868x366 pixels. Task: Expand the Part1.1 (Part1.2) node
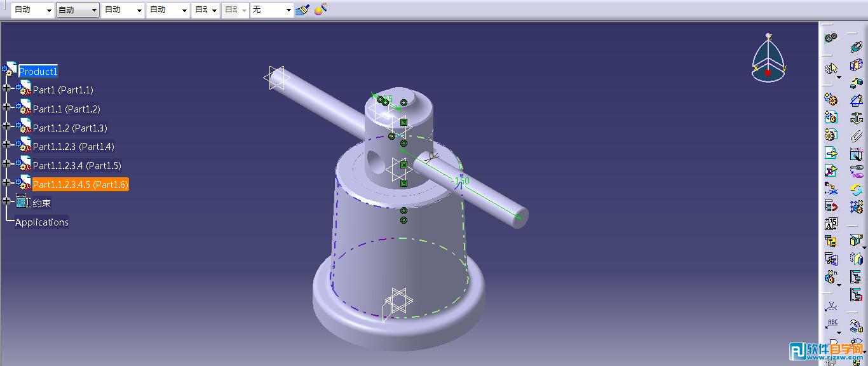pos(7,107)
